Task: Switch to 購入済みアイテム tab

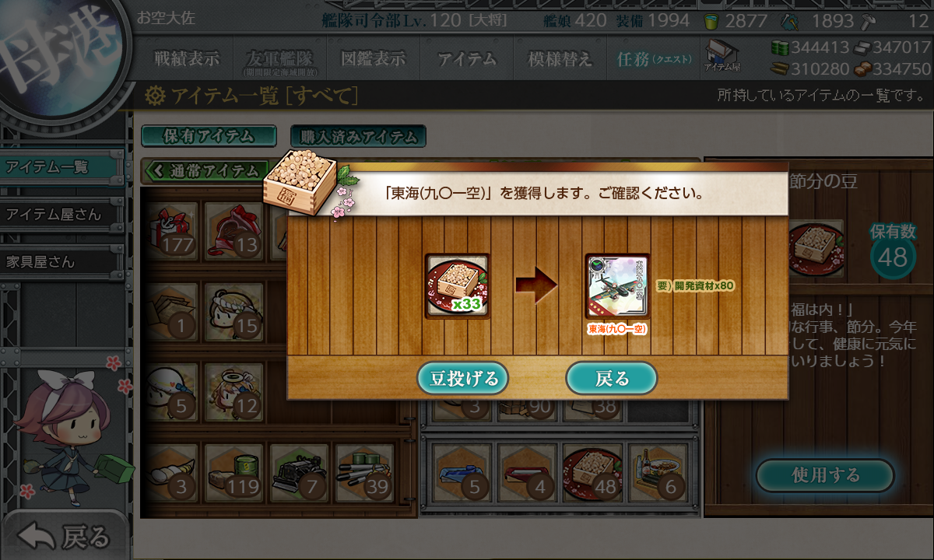Action: [358, 137]
